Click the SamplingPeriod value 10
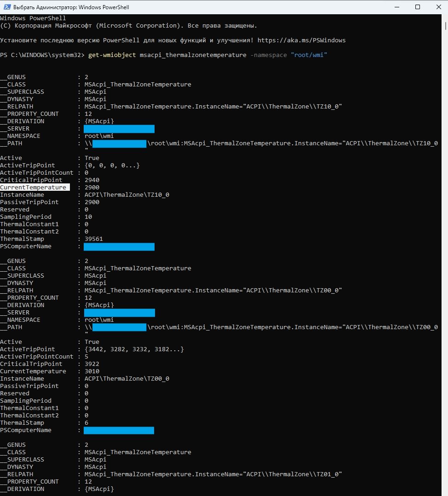Screen dimensions: 448x496 click(88, 217)
